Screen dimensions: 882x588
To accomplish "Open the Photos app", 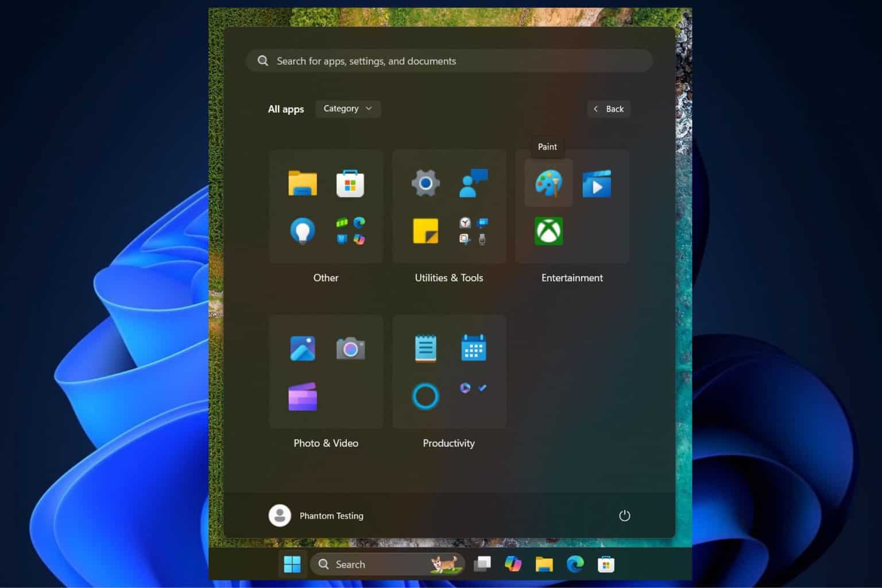I will [x=303, y=349].
